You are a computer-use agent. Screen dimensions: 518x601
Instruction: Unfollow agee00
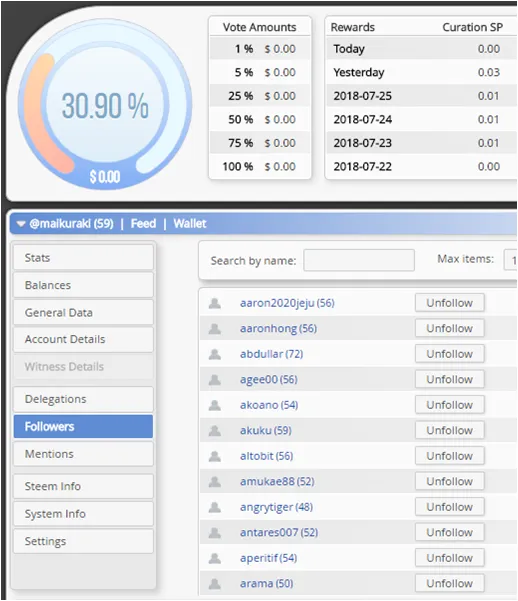tap(449, 379)
